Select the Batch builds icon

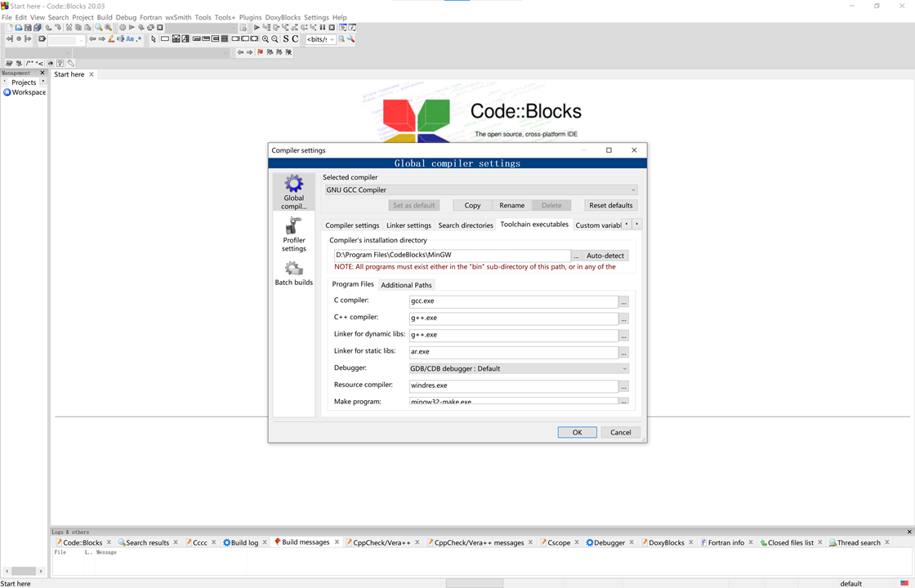coord(293,273)
